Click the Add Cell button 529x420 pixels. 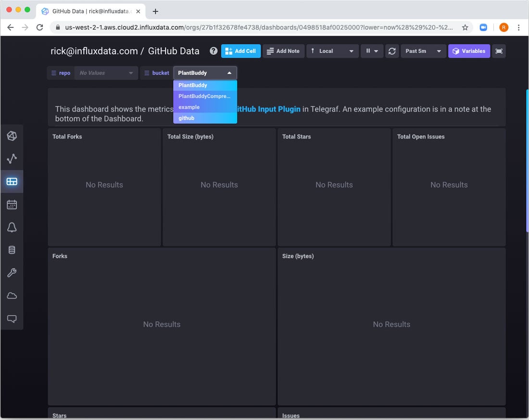pyautogui.click(x=240, y=51)
